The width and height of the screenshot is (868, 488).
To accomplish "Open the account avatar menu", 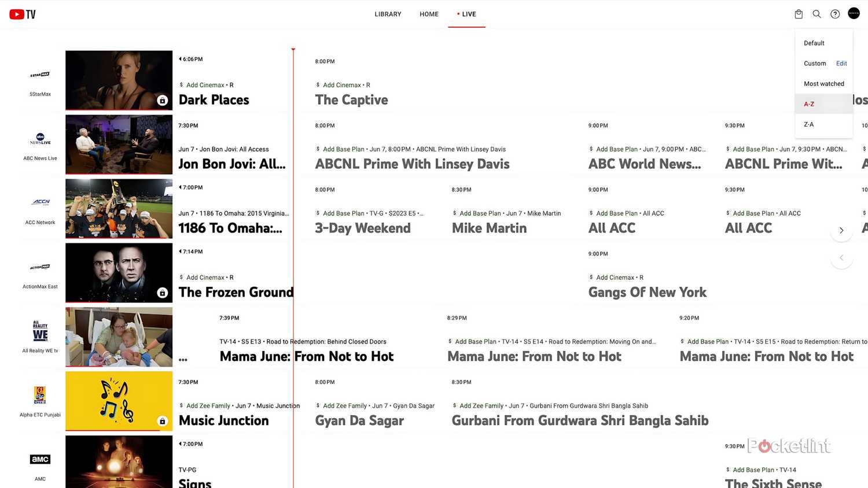I will (x=854, y=14).
